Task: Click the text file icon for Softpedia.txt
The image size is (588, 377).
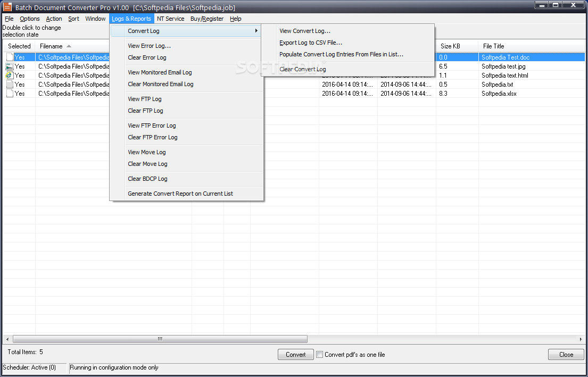Action: point(10,85)
